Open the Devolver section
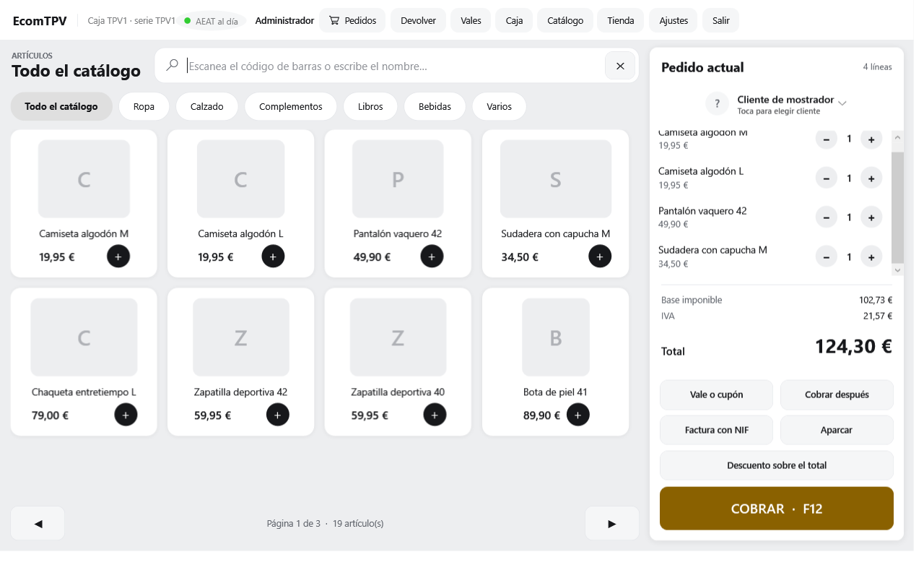924x578 pixels. [418, 20]
